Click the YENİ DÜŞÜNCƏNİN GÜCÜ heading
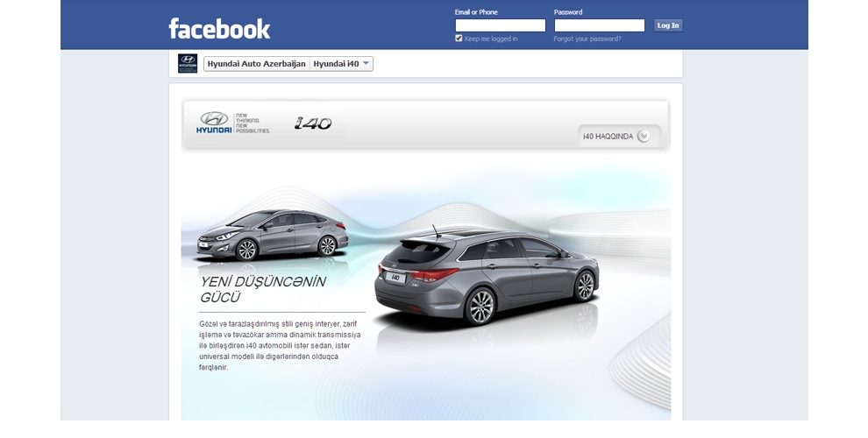Viewport: 868px width, 438px height. tap(263, 289)
